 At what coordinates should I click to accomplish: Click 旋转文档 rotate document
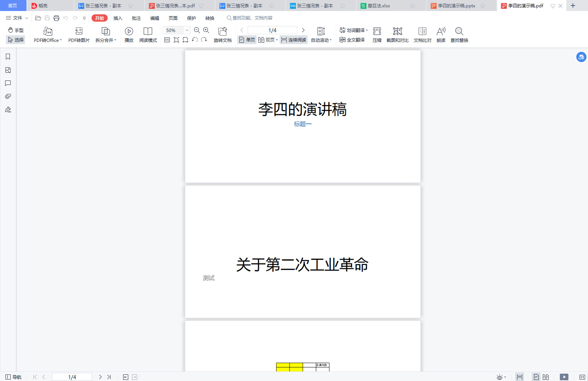[x=223, y=35]
